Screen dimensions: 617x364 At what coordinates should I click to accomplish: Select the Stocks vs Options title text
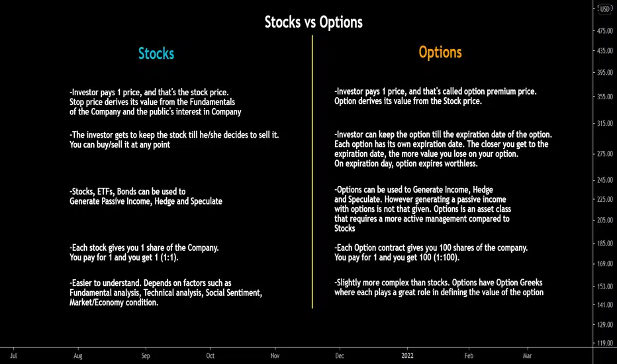(313, 23)
